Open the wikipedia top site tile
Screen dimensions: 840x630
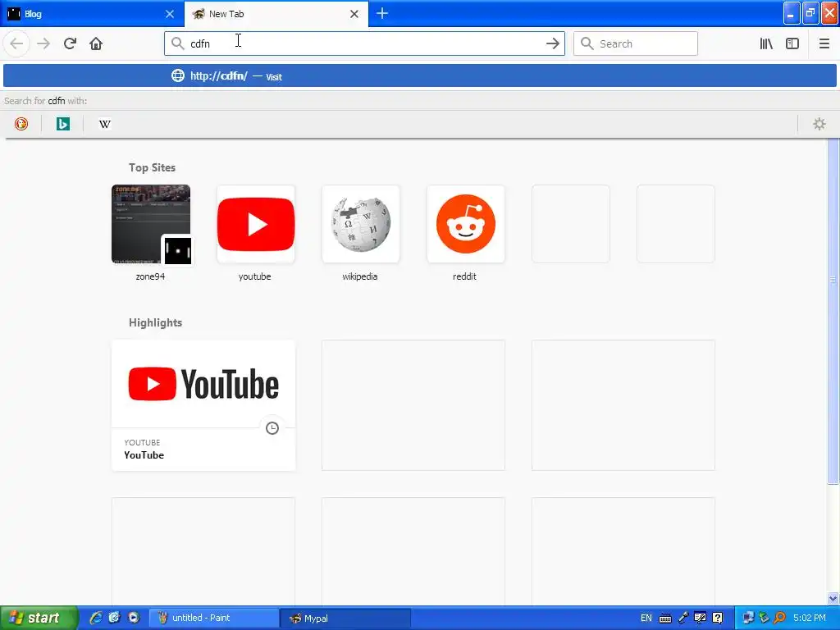tap(361, 225)
